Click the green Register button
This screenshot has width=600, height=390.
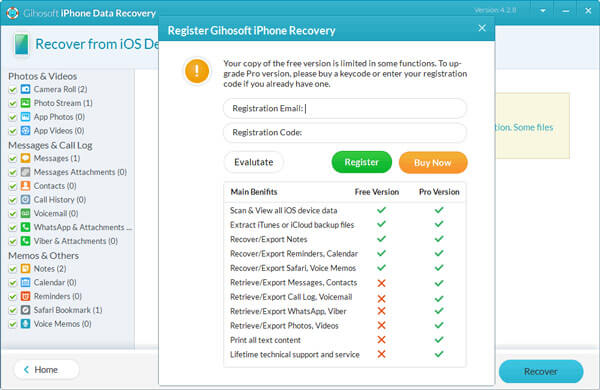[x=362, y=162]
